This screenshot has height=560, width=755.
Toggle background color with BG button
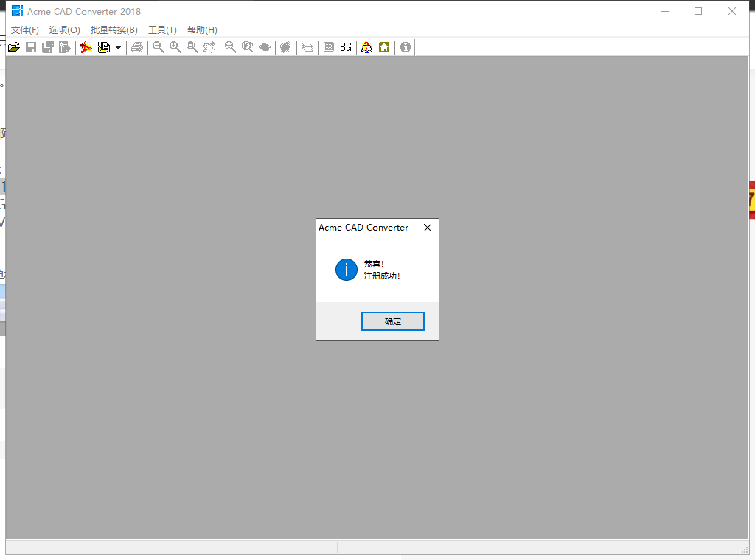[x=346, y=47]
